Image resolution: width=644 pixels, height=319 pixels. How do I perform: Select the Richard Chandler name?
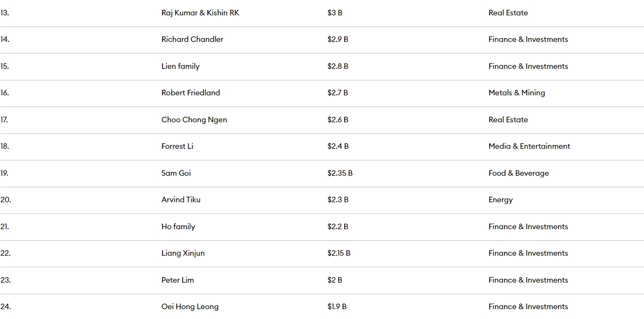[192, 39]
